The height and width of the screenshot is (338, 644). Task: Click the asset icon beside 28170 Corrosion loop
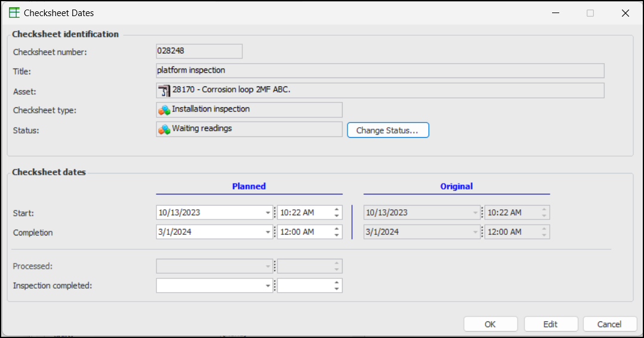[164, 91]
